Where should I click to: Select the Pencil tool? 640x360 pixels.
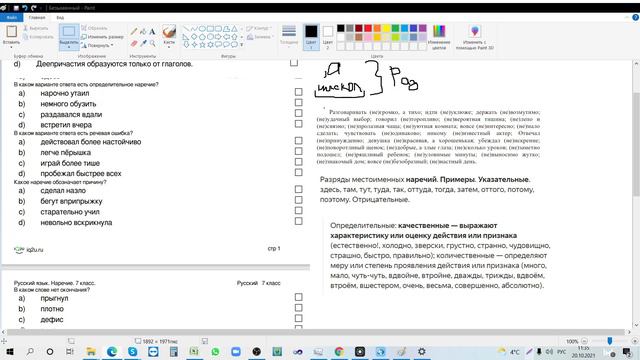(134, 31)
